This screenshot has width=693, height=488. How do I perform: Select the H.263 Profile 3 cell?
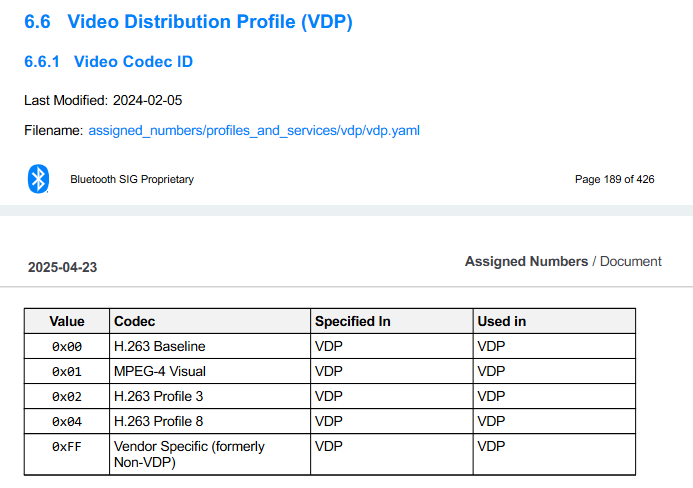210,396
